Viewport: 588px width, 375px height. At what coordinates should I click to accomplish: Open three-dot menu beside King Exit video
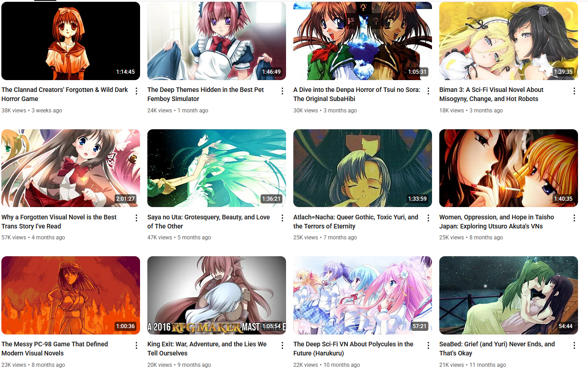(x=282, y=345)
